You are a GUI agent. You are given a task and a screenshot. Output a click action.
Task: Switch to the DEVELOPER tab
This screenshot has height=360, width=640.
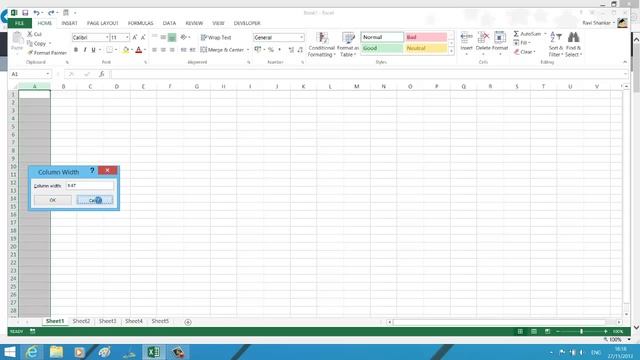tap(247, 23)
